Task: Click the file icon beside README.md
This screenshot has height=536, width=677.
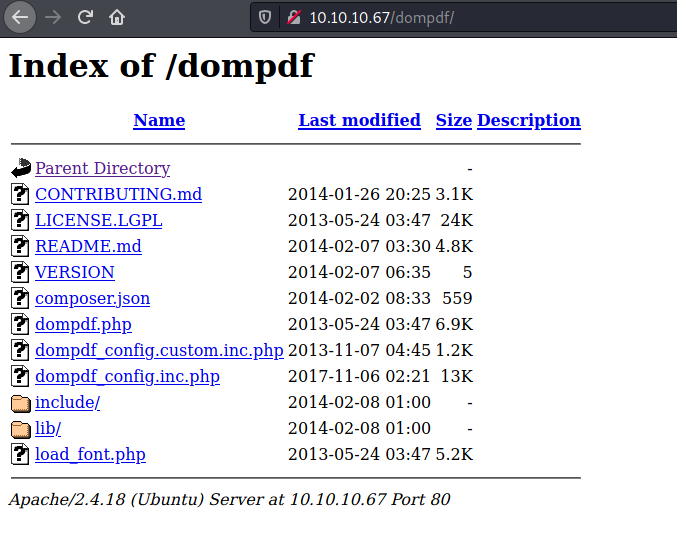Action: (x=20, y=246)
